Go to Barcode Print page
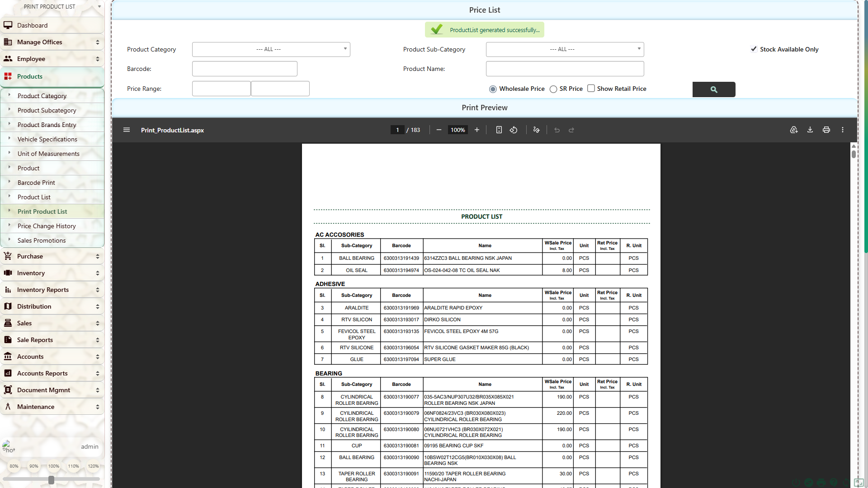 point(36,183)
